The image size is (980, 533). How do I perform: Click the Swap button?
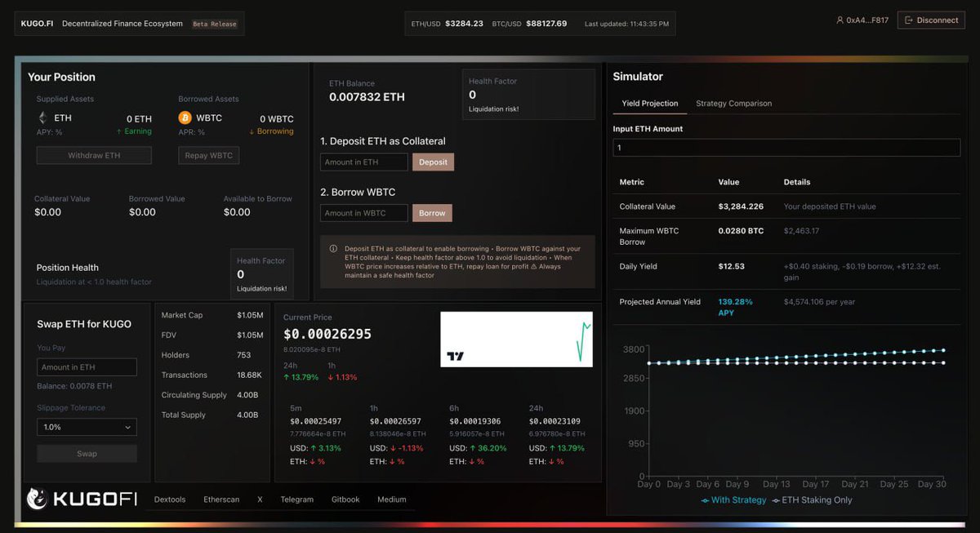(x=87, y=454)
